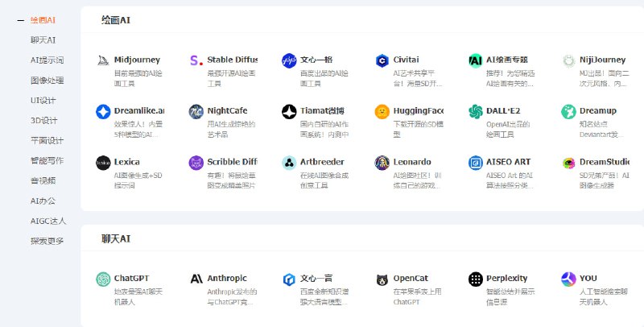644x327 pixels.
Task: Click the Anthropic A\ logo icon
Action: point(196,279)
